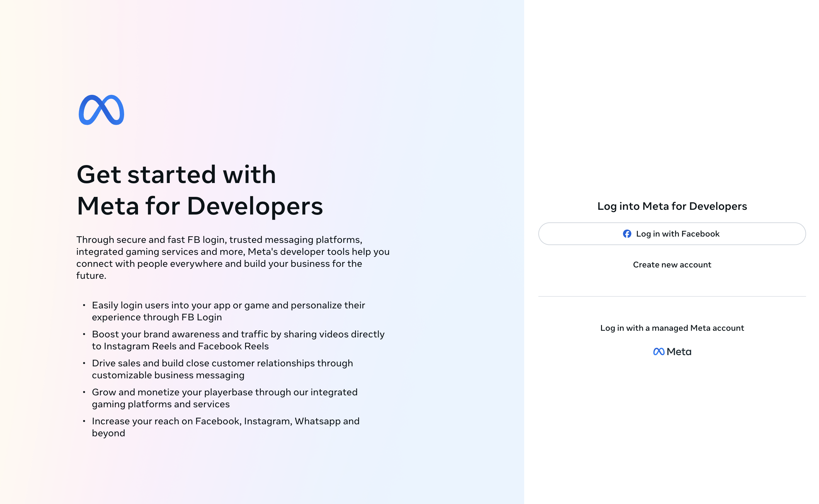Image resolution: width=819 pixels, height=504 pixels.
Task: Click the Facebook icon inside the login button
Action: tap(627, 234)
